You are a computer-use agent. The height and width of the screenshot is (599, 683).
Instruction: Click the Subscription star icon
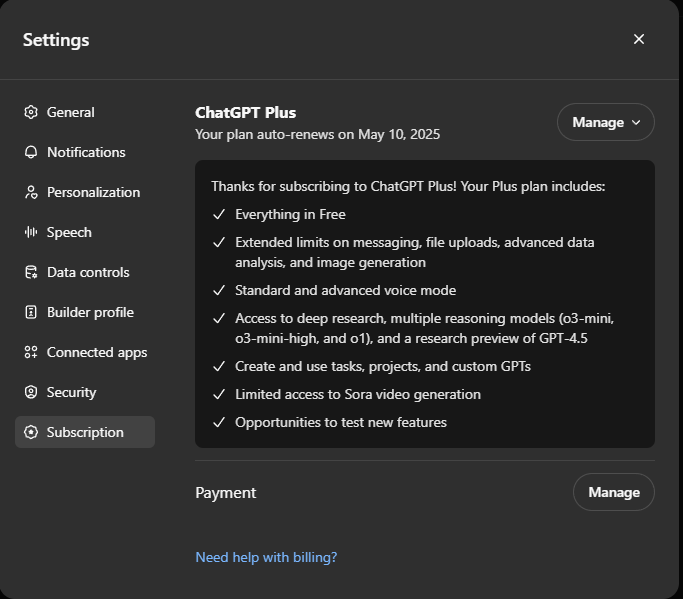click(31, 432)
